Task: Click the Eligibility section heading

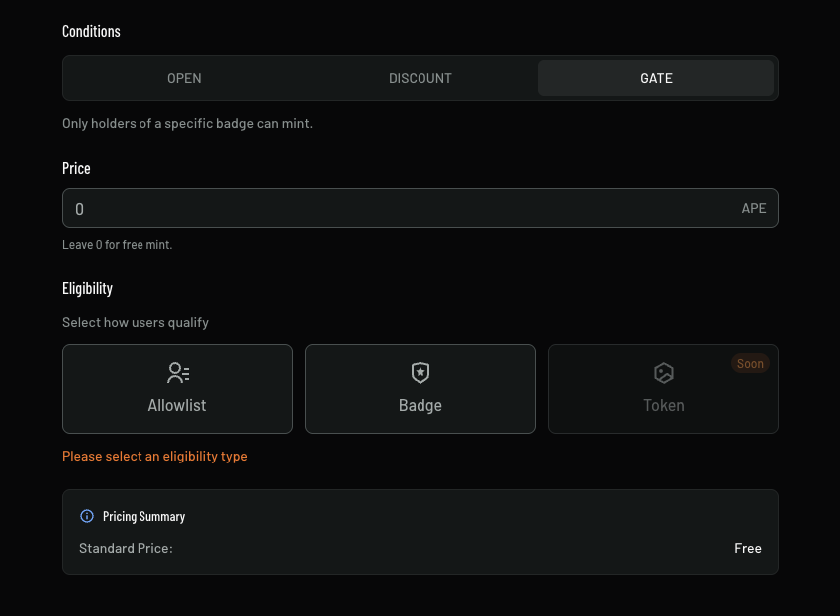Action: [87, 288]
